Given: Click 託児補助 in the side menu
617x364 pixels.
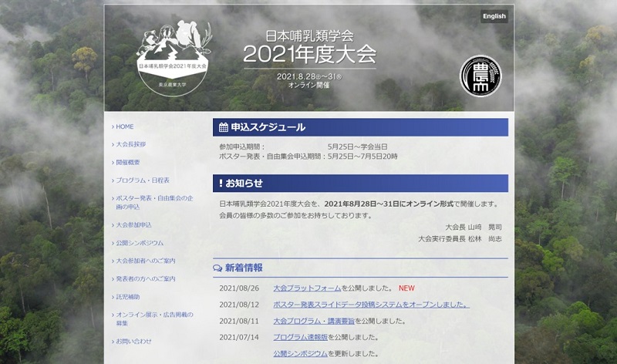Looking at the screenshot, I should pos(128,296).
